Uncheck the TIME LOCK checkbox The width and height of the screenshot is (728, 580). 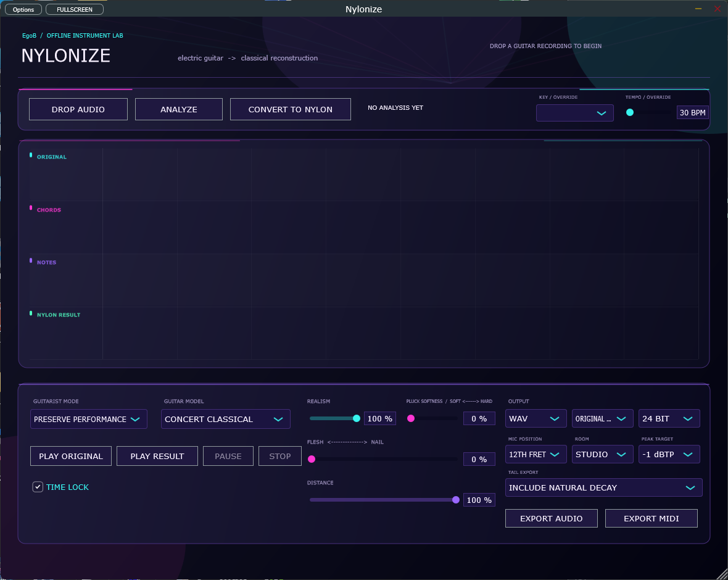[x=38, y=487]
